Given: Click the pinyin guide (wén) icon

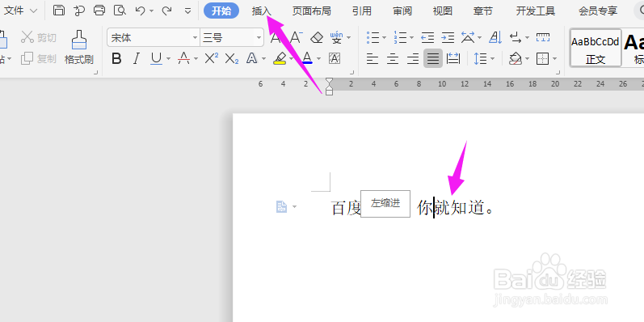Looking at the screenshot, I should click(336, 37).
